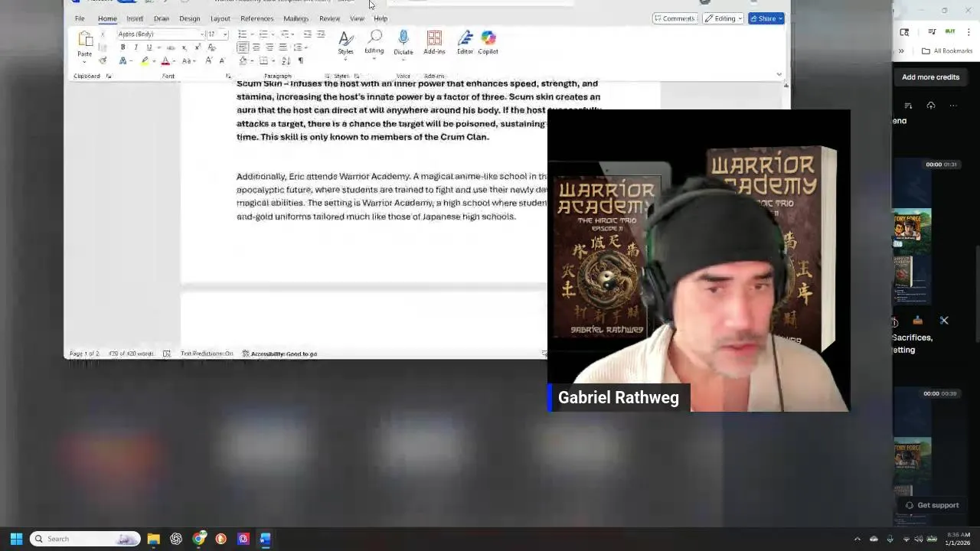Click the decrease indent icon
The height and width of the screenshot is (551, 980).
tap(308, 34)
